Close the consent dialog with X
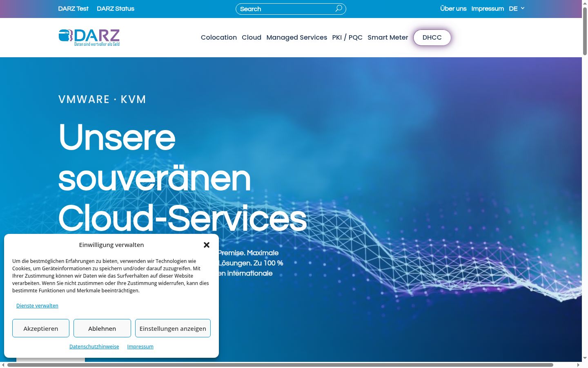The height and width of the screenshot is (368, 588). click(x=207, y=245)
